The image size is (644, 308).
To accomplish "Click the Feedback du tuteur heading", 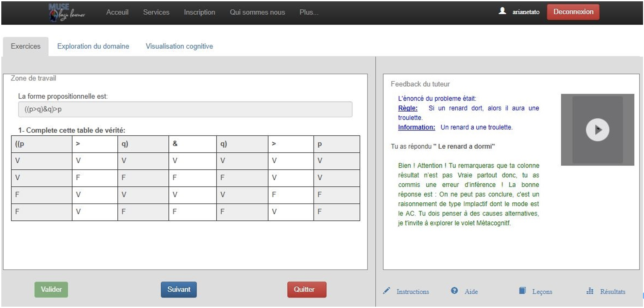I will coord(420,84).
